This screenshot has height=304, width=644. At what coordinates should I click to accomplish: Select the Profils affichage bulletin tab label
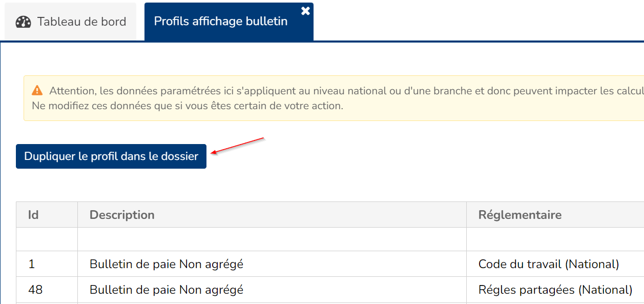[x=221, y=22]
